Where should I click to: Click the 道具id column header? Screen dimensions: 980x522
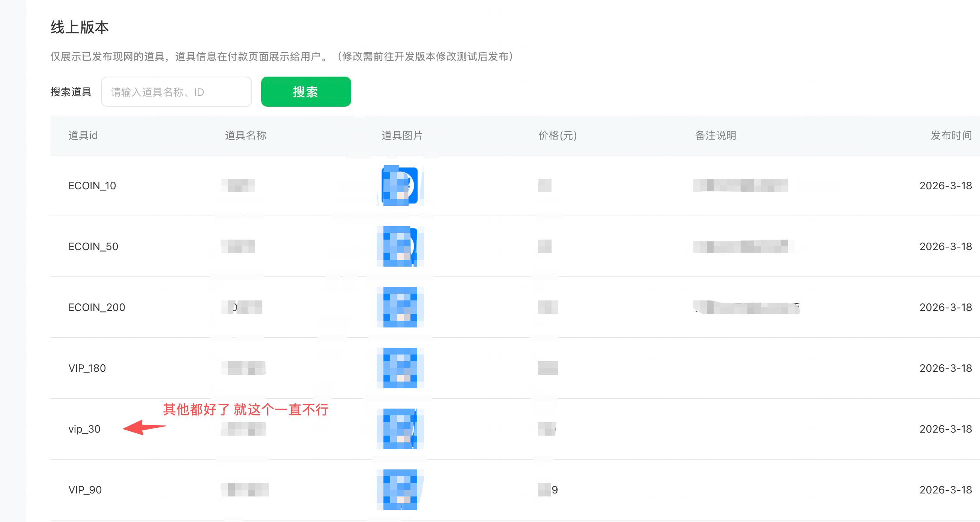83,136
